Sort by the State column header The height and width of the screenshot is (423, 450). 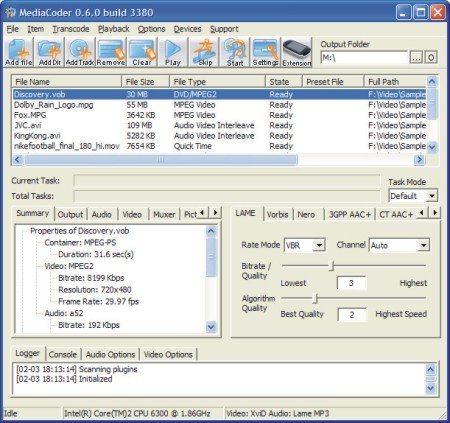click(284, 82)
